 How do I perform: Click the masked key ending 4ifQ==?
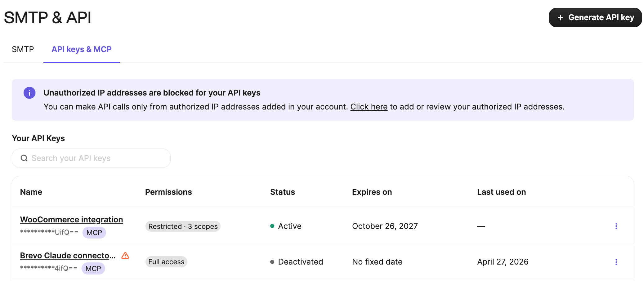[x=49, y=268]
